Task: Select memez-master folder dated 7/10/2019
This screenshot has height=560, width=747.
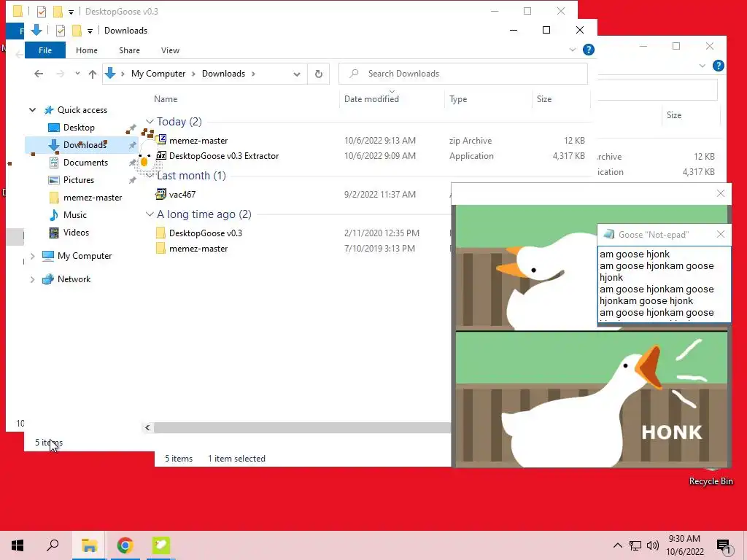Action: (198, 249)
